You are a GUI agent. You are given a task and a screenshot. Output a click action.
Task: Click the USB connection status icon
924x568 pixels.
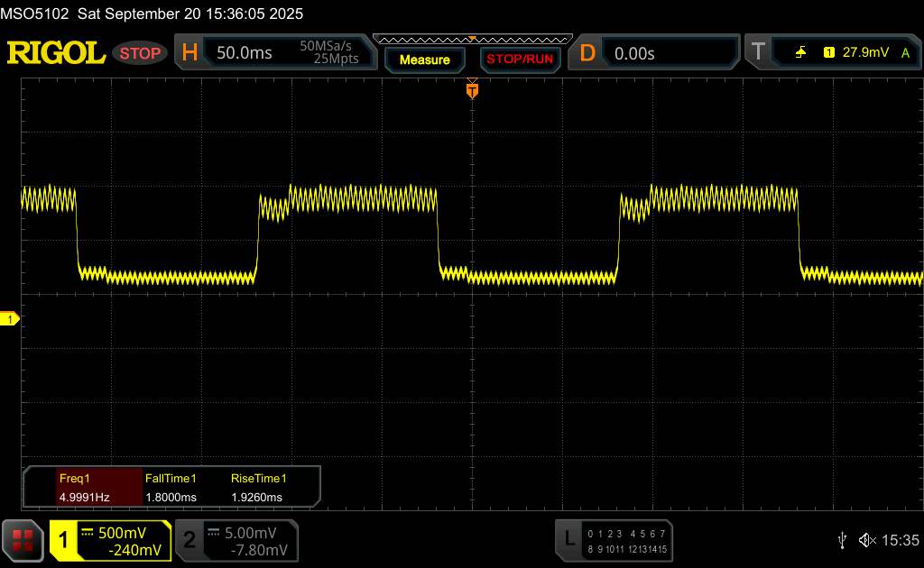843,540
